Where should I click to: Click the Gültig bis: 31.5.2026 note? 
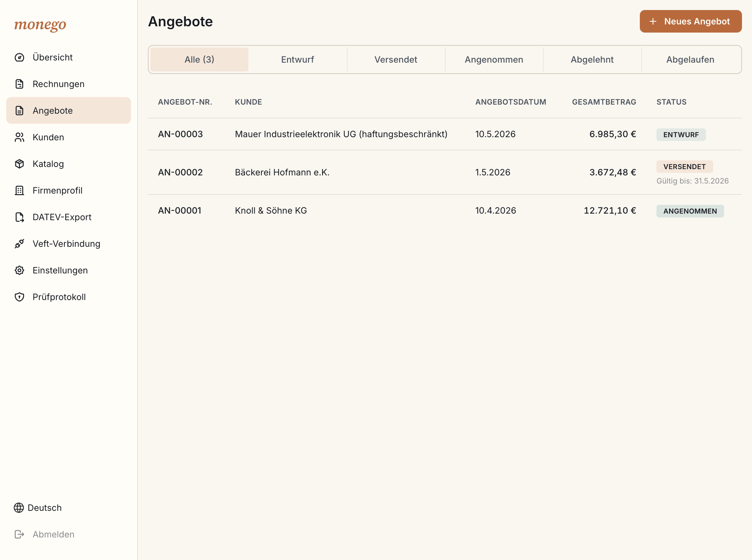(x=692, y=181)
